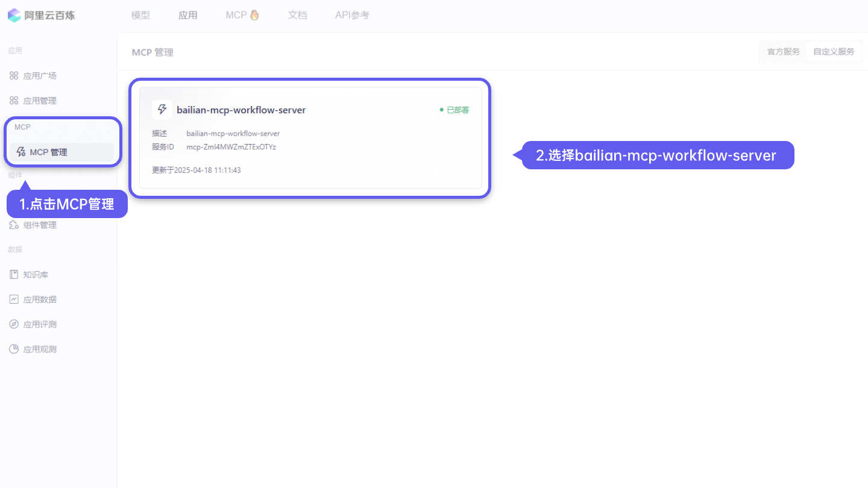Select the 应用广场 sidebar icon
The height and width of the screenshot is (488, 868).
click(14, 75)
